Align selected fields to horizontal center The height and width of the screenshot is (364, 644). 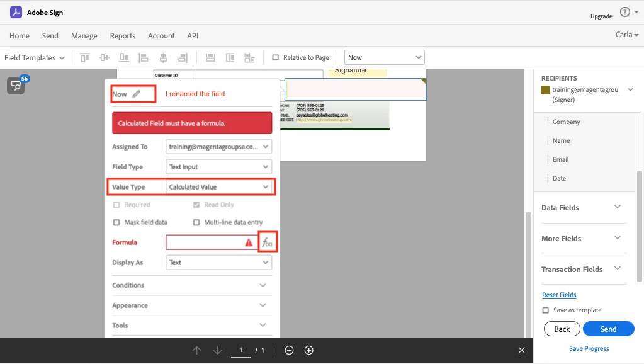pos(163,58)
